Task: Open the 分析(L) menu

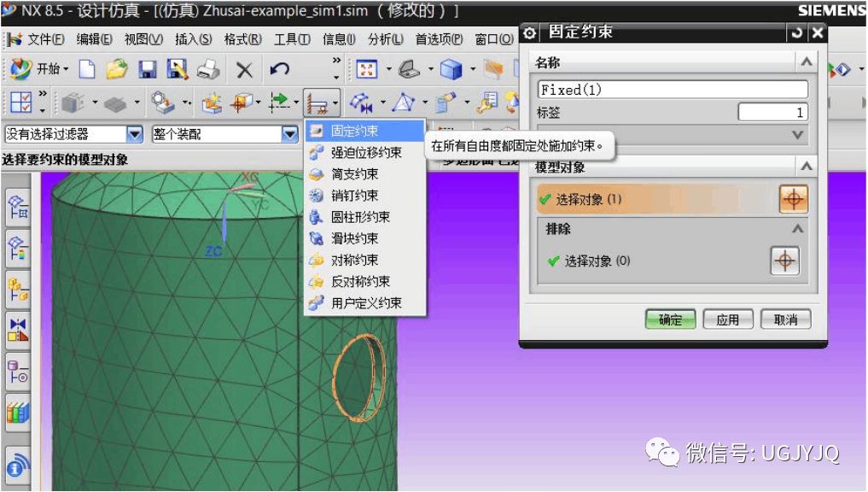Action: click(385, 38)
